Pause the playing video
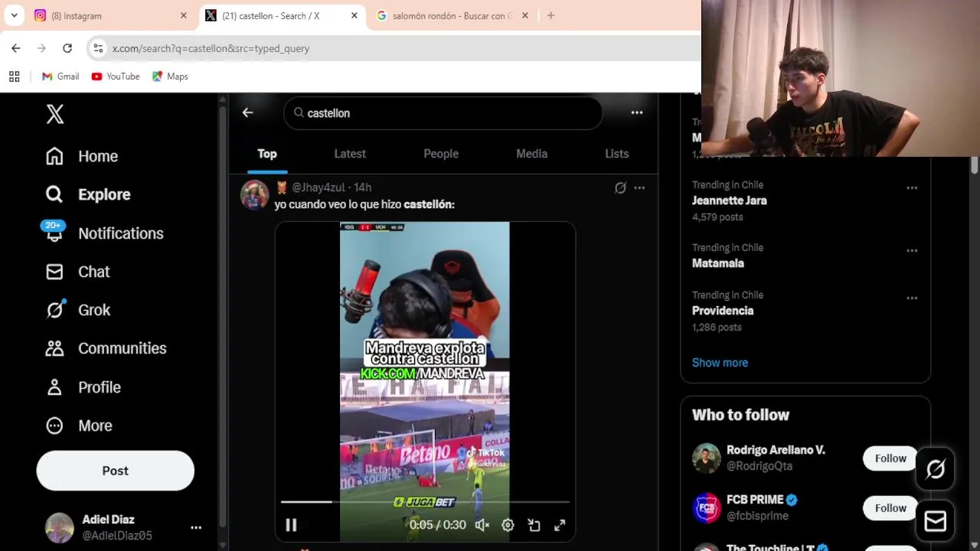This screenshot has width=980, height=551. [x=291, y=525]
